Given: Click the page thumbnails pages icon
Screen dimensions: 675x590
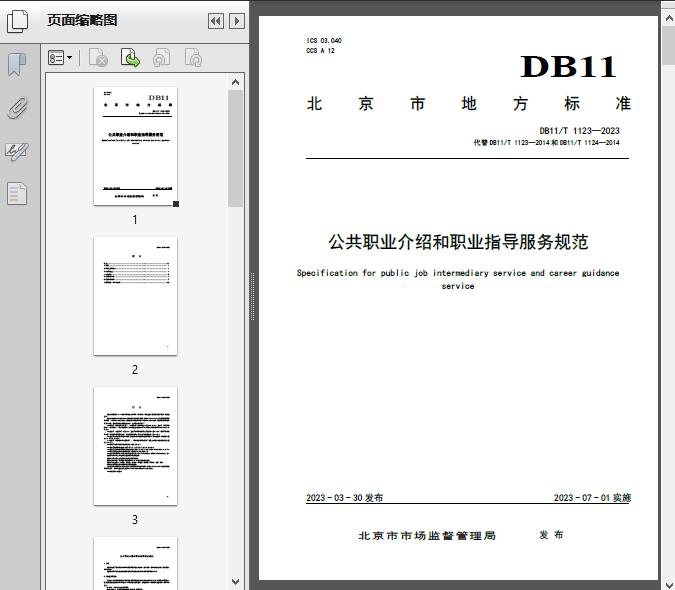Looking at the screenshot, I should [x=17, y=21].
